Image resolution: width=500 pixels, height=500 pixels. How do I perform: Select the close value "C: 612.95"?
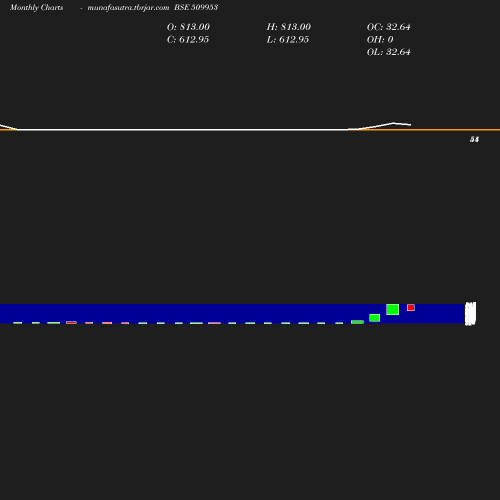pos(188,40)
